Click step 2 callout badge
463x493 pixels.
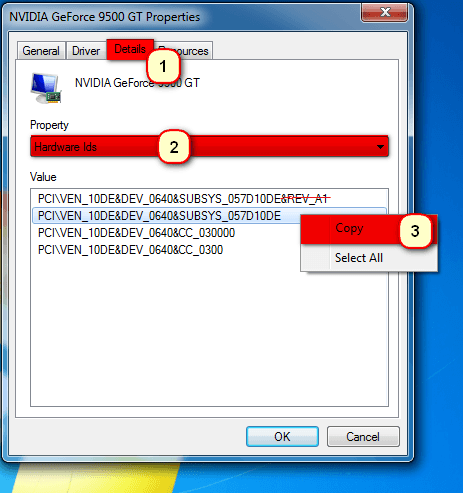pos(174,147)
